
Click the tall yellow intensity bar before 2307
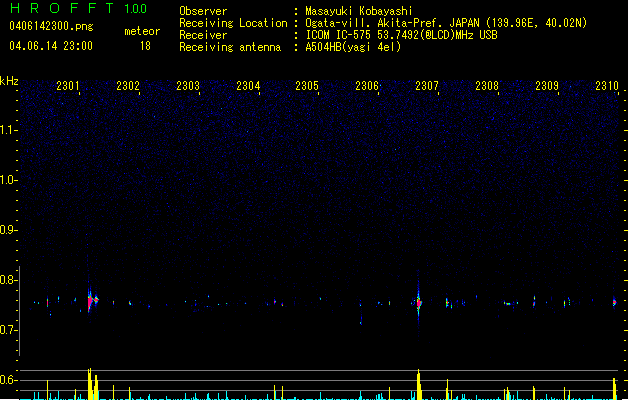tap(419, 384)
